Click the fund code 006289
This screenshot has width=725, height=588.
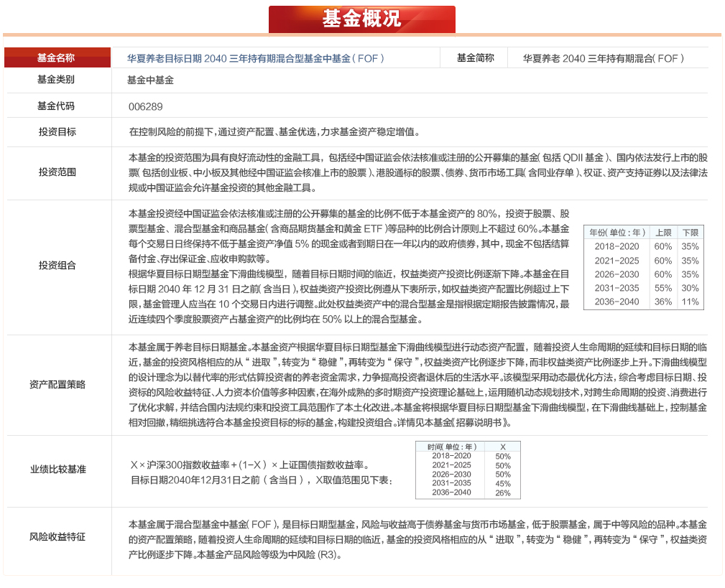click(146, 107)
